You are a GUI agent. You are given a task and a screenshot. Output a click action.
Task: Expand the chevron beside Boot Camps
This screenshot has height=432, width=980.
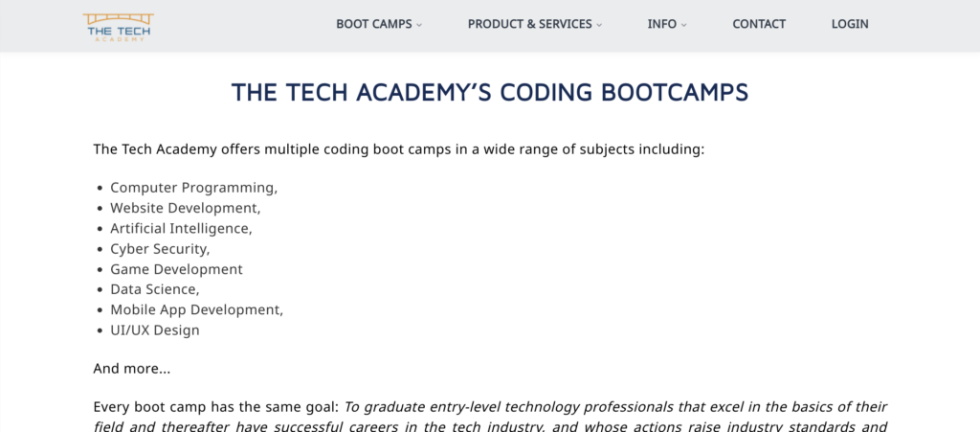419,25
